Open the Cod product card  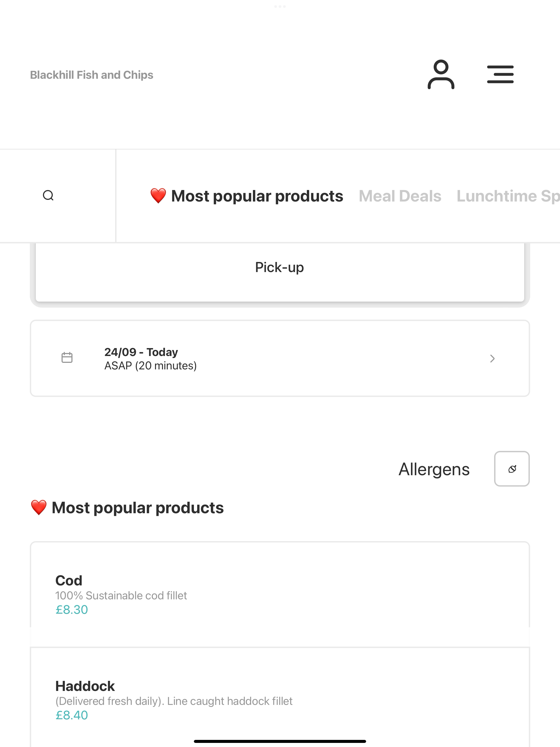point(280,594)
